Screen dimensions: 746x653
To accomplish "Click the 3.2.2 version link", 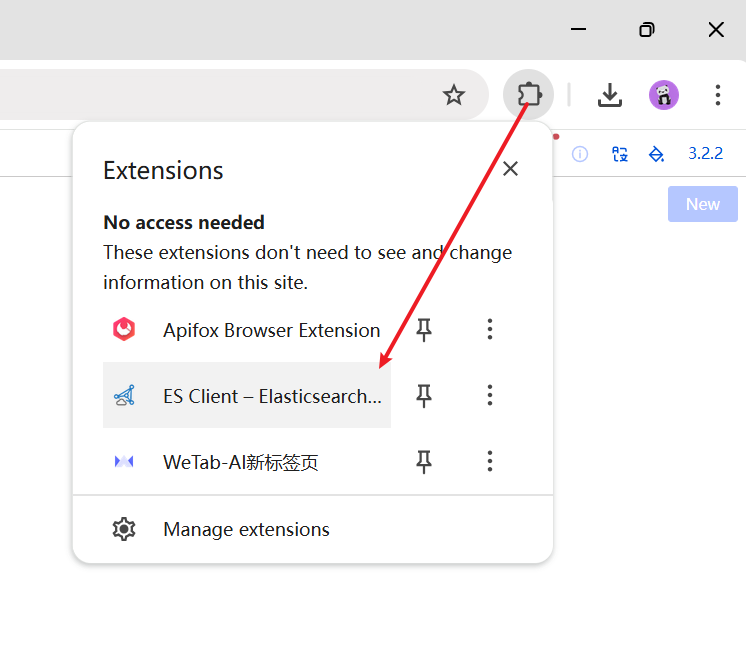I will pos(705,153).
